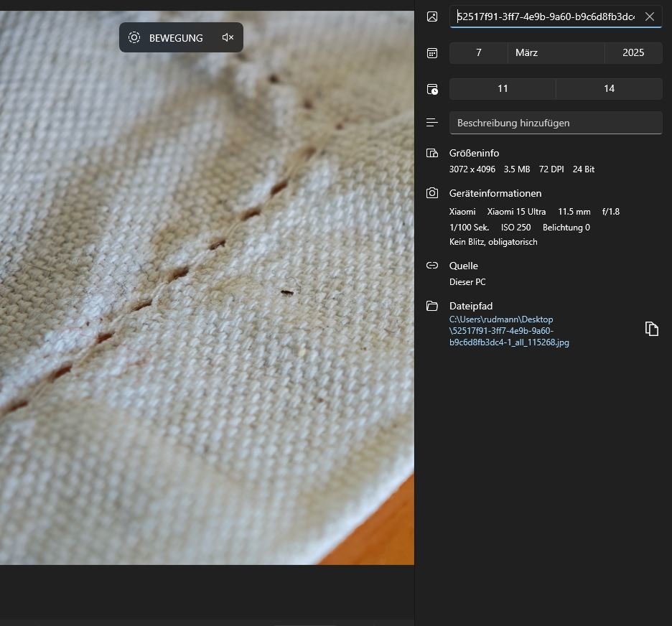Click the folder icon beside Dateipfad

pyautogui.click(x=432, y=306)
